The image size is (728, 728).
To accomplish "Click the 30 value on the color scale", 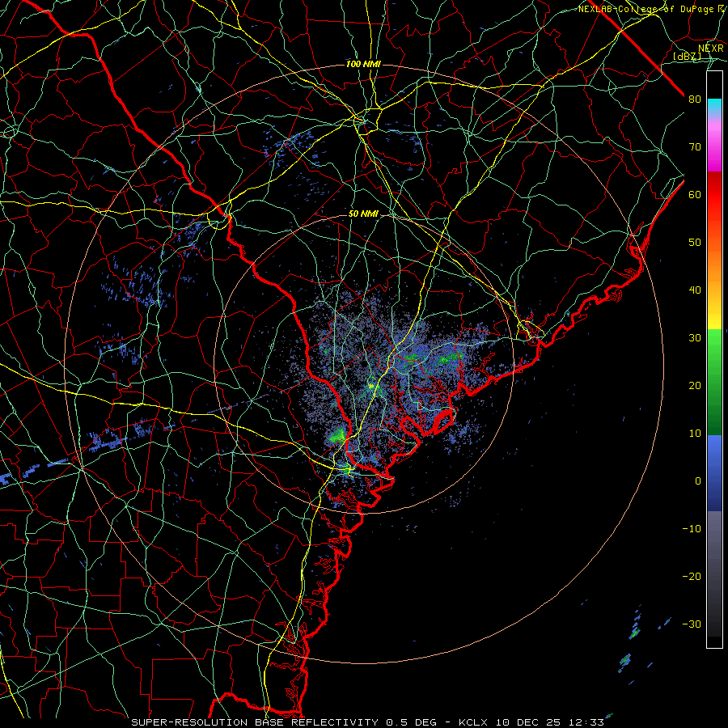I will click(x=695, y=338).
